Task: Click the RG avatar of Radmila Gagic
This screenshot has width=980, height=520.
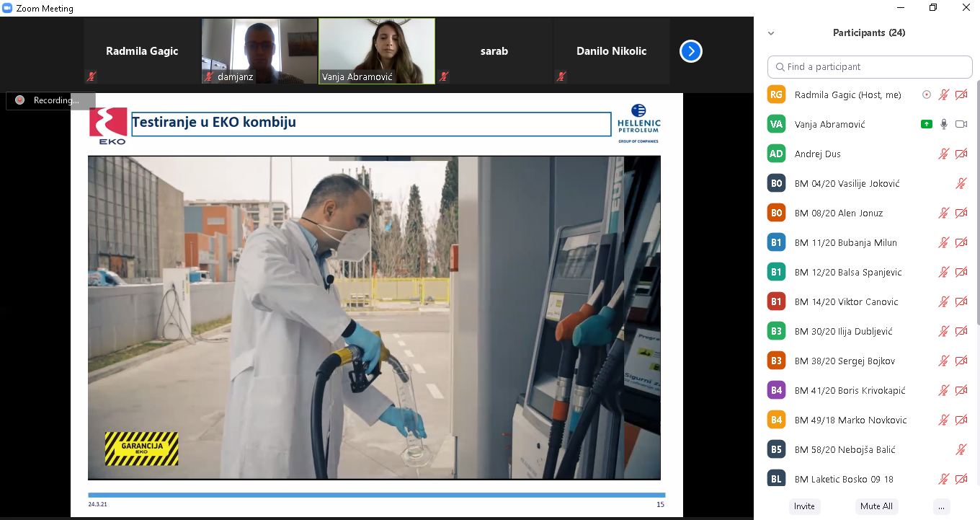Action: [x=776, y=94]
